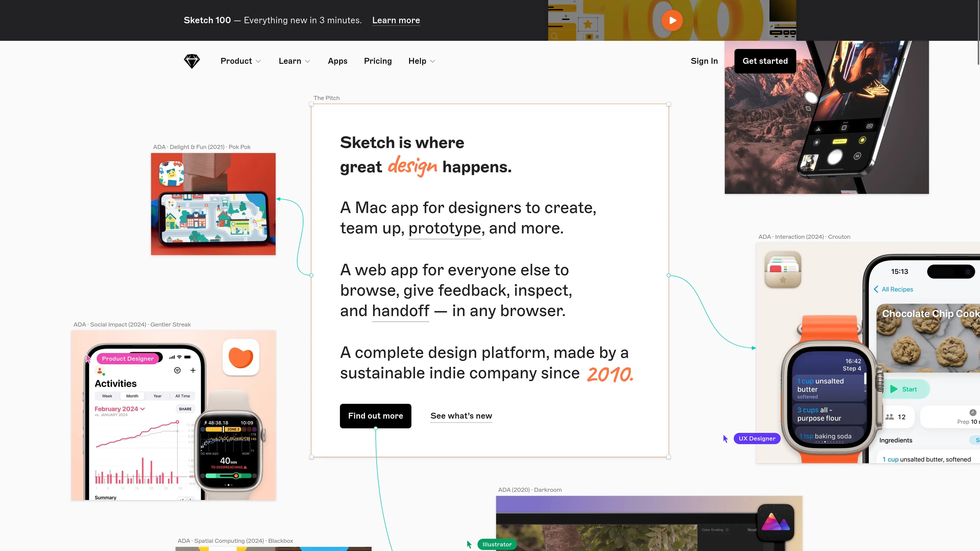The height and width of the screenshot is (551, 980).
Task: Open the Pok Pok showcase image
Action: 213,204
